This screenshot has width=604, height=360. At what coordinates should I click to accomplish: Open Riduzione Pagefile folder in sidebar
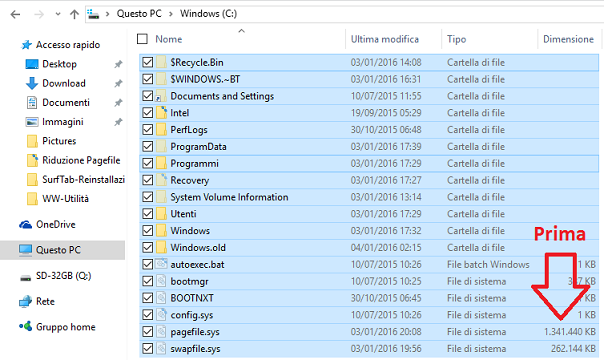[x=81, y=160]
